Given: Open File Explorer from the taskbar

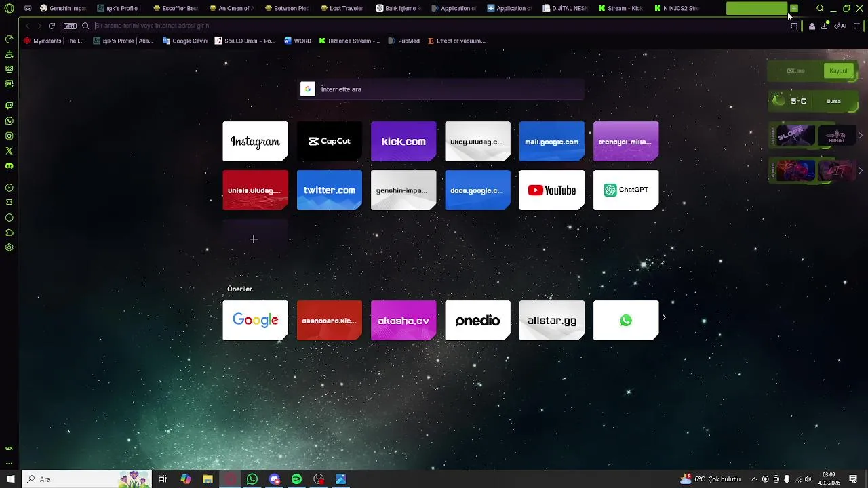Looking at the screenshot, I should (x=208, y=479).
